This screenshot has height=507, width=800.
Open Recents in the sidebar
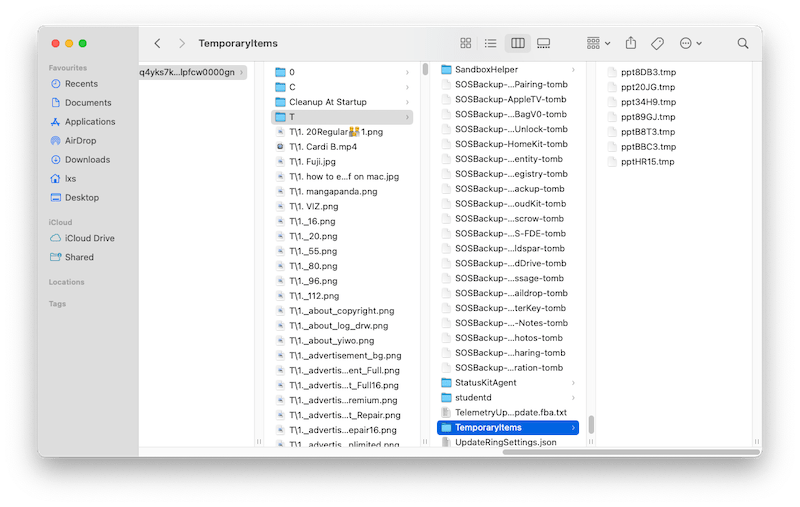81,84
